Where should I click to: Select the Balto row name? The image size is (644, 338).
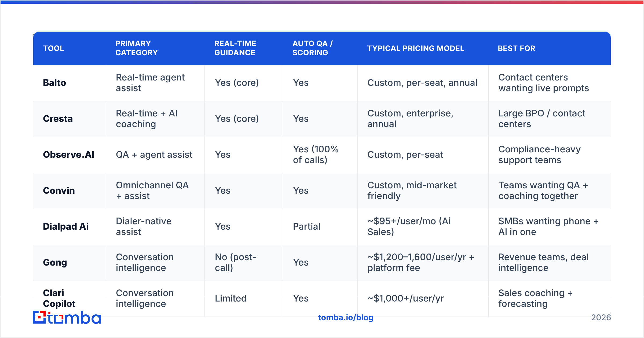(54, 83)
